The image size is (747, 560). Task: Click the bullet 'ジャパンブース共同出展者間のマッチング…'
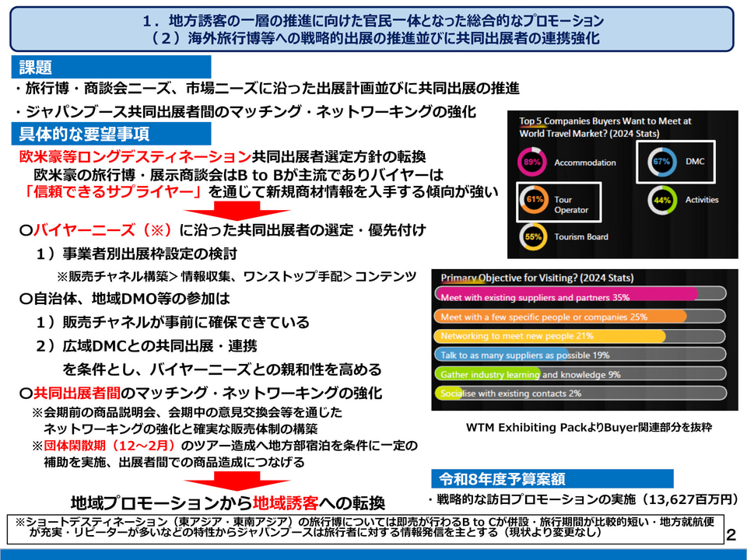click(245, 112)
